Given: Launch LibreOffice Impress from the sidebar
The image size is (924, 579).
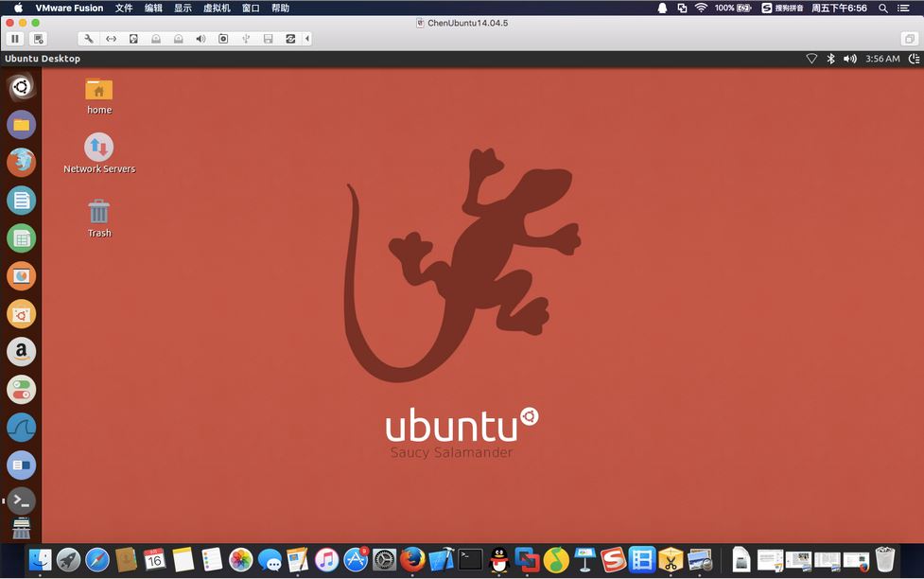Looking at the screenshot, I should tap(21, 275).
